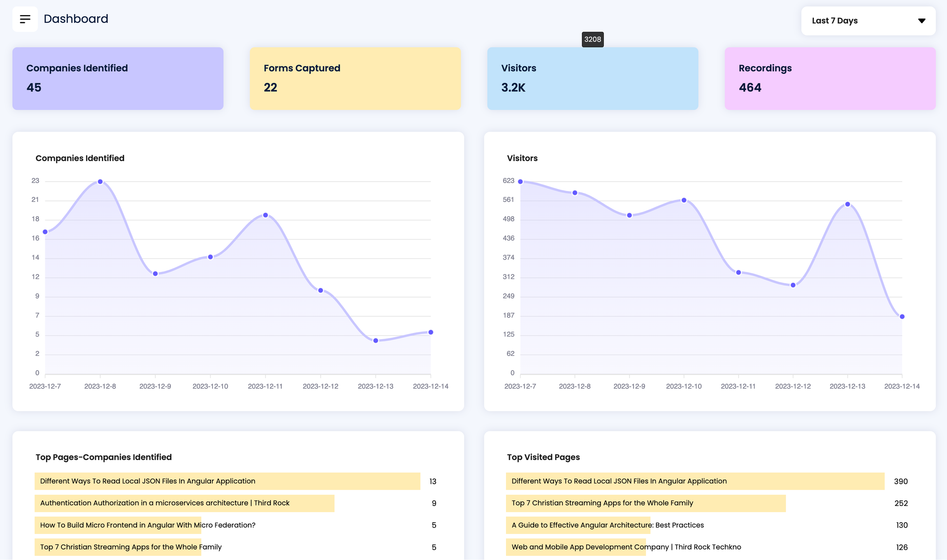Screen dimensions: 947x560
Task: Click the dropdown arrow beside Last 7 Days
Action: point(921,21)
